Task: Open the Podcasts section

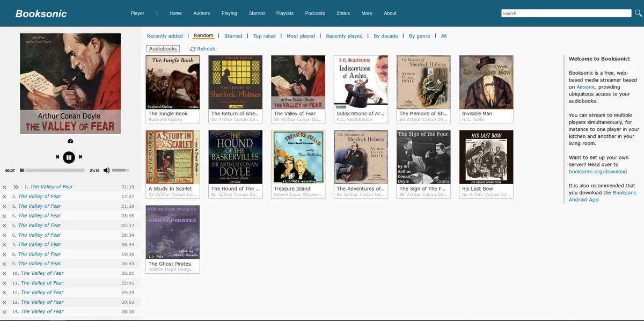Action: (315, 13)
